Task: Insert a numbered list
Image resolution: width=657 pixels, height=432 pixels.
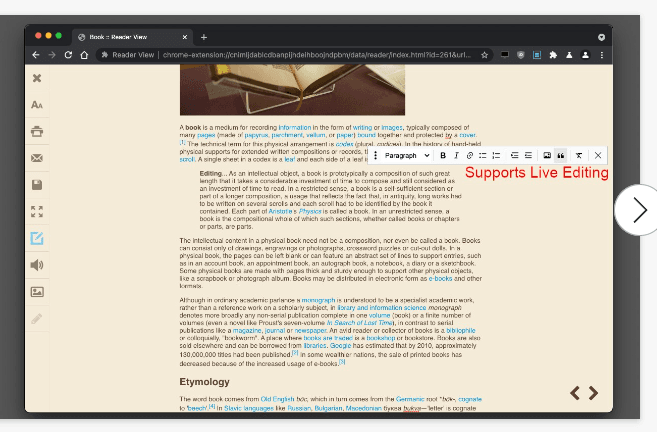Action: click(496, 155)
